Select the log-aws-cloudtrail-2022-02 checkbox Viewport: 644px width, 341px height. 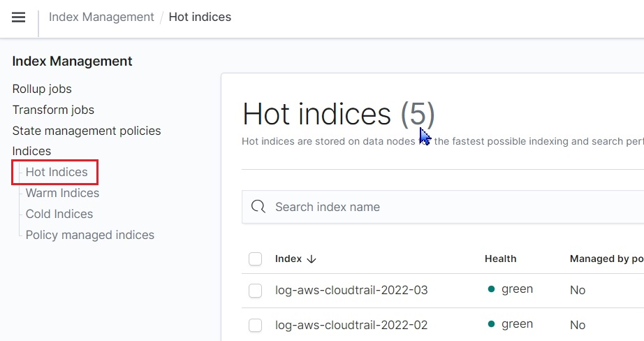pos(256,325)
